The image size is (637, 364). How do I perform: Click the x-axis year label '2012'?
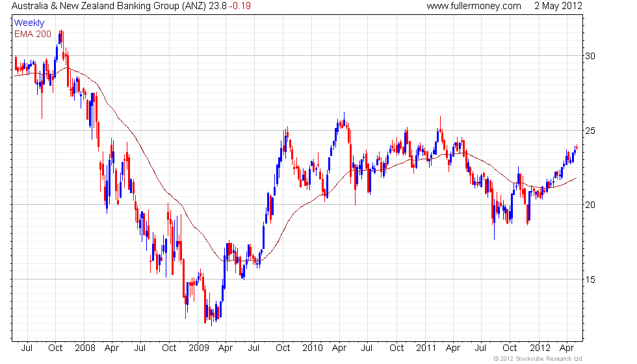[x=540, y=348]
